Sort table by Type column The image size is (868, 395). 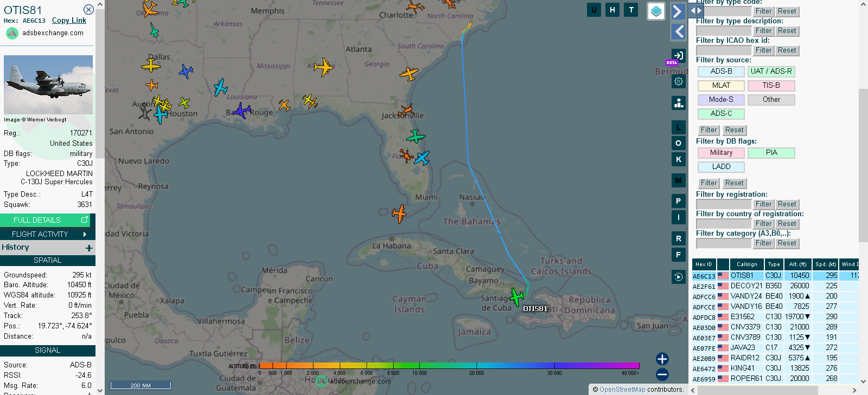[774, 264]
